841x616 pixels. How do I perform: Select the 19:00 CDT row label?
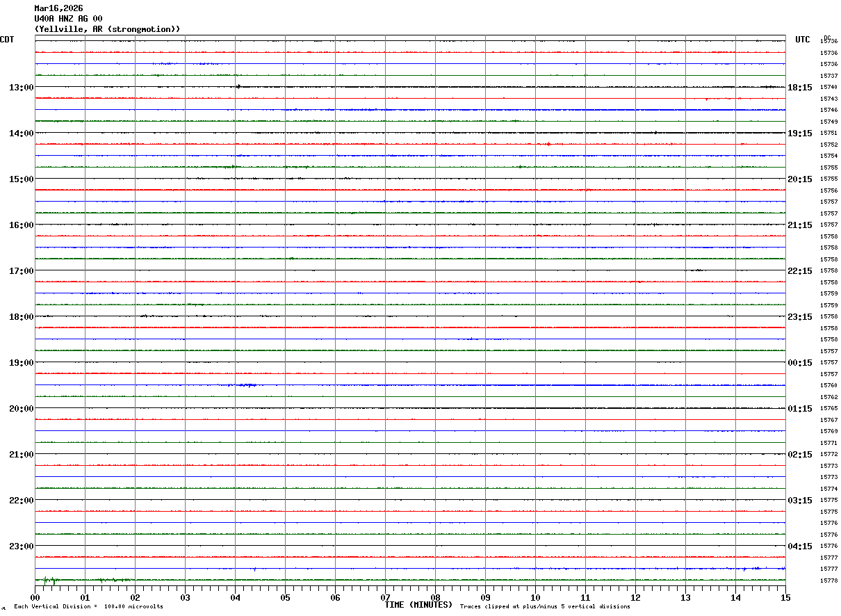pos(21,363)
